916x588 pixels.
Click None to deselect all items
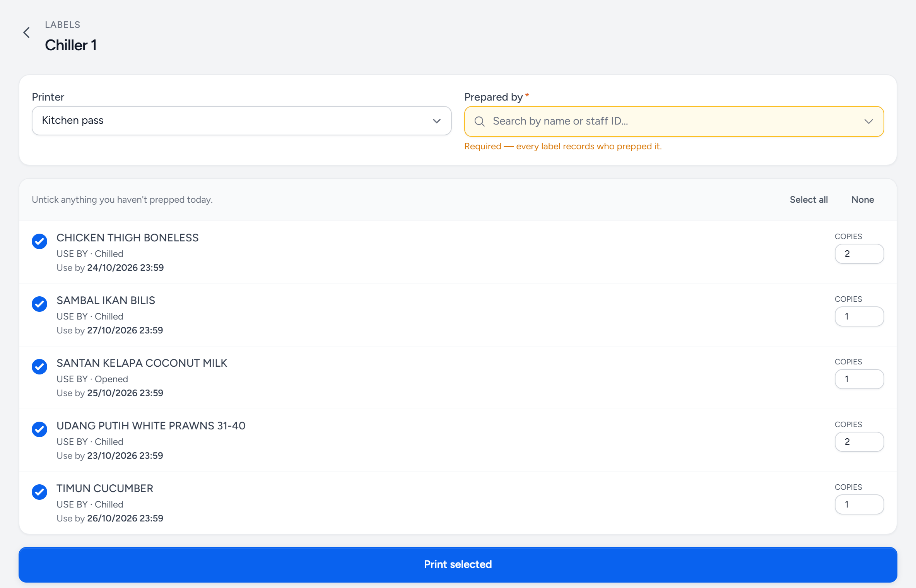(863, 200)
